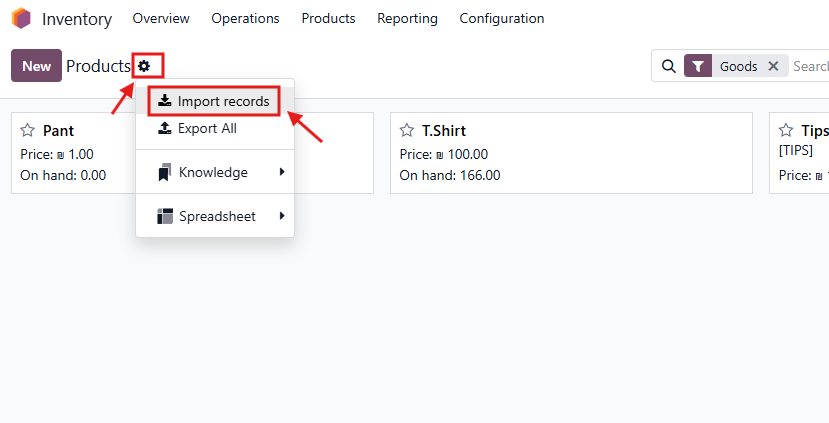
Task: Choose Export All in the dropdown
Action: tap(206, 129)
